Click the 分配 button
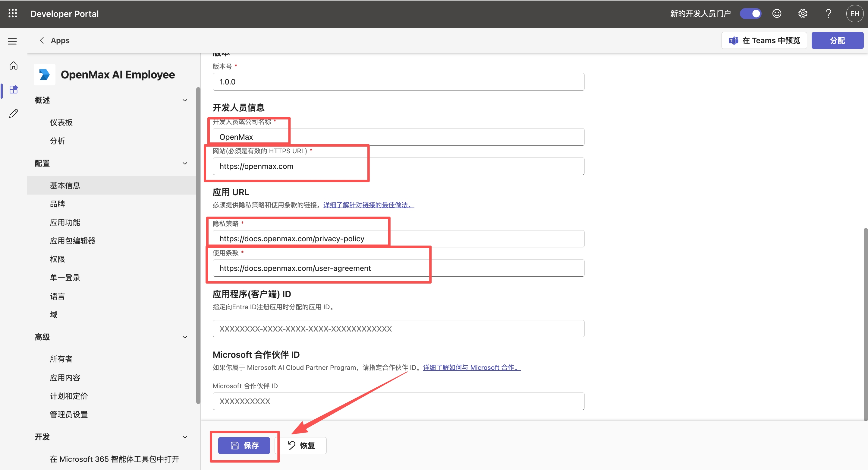The width and height of the screenshot is (868, 470). [x=837, y=40]
